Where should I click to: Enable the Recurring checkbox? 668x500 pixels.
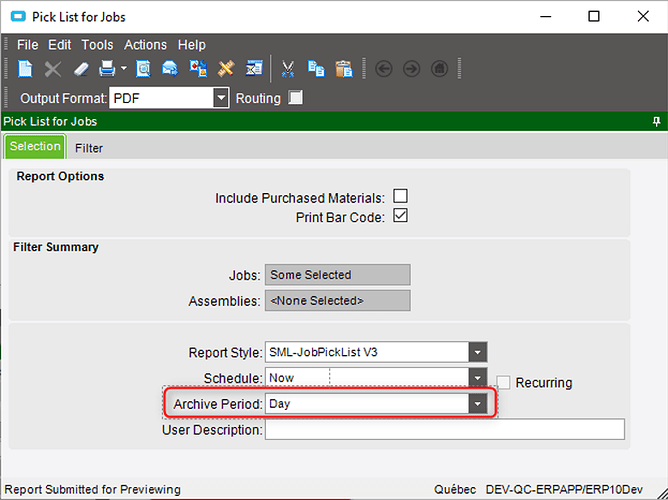(503, 382)
